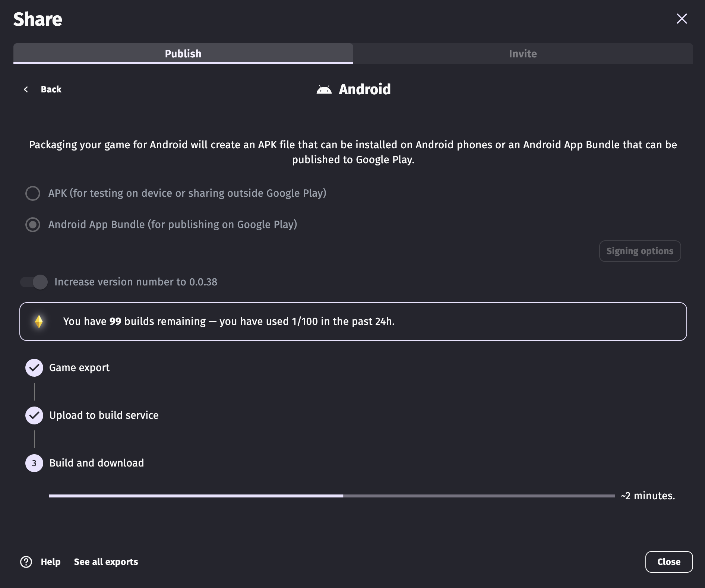Click the gold diamond icon in builds notice
This screenshot has height=588, width=705.
click(x=39, y=322)
